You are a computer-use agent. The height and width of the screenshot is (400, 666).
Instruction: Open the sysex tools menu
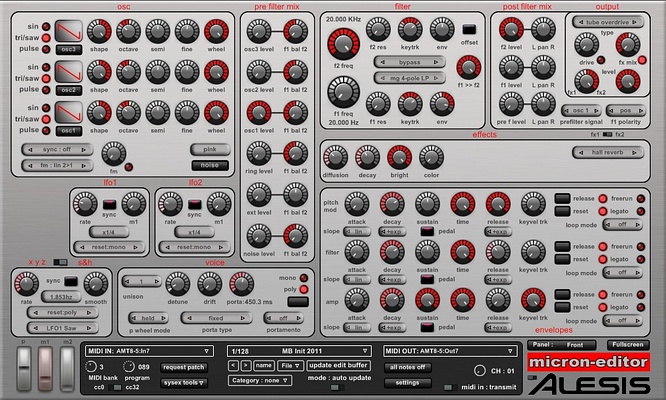[183, 383]
